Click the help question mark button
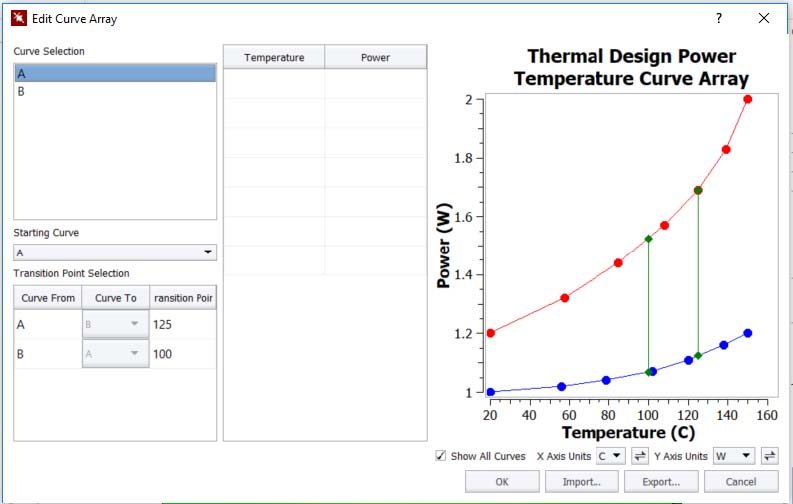793x504 pixels. coord(719,19)
